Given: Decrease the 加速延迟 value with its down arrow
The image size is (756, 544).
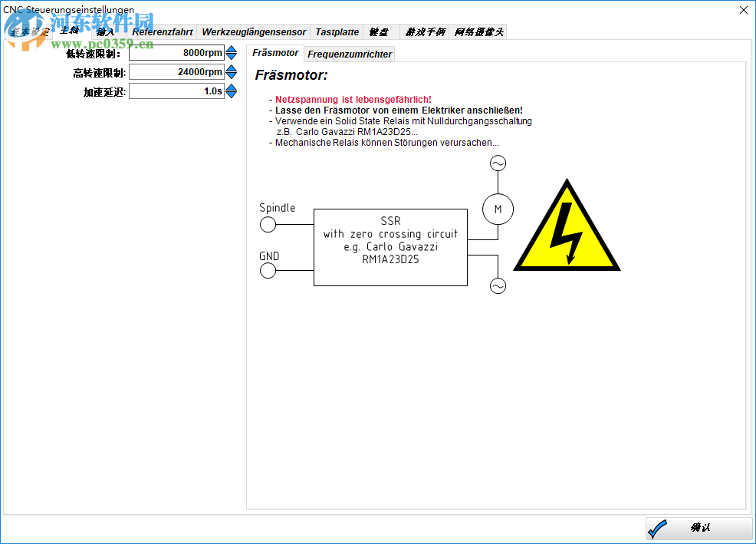Looking at the screenshot, I should (232, 94).
